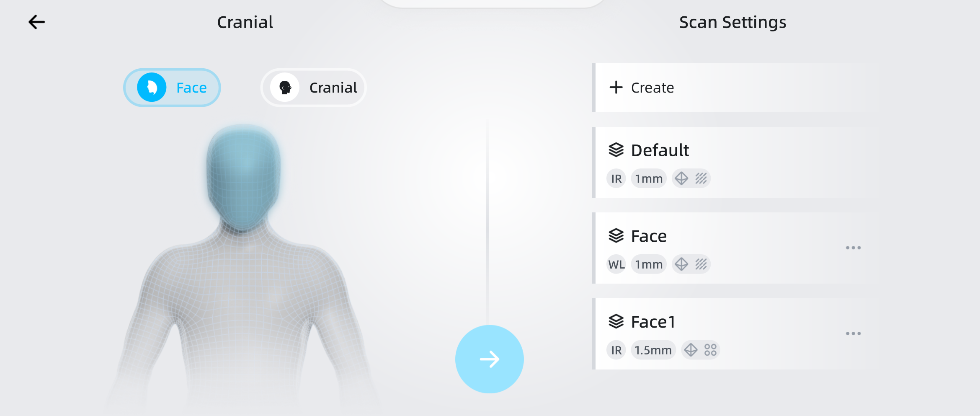Viewport: 980px width, 416px height.
Task: Click the blue next arrow button
Action: pos(489,359)
